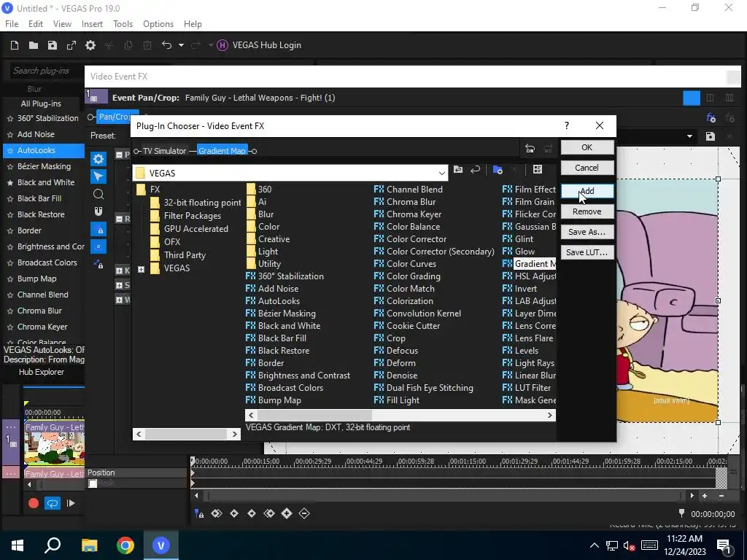
Task: Open the Insert menu
Action: point(92,24)
